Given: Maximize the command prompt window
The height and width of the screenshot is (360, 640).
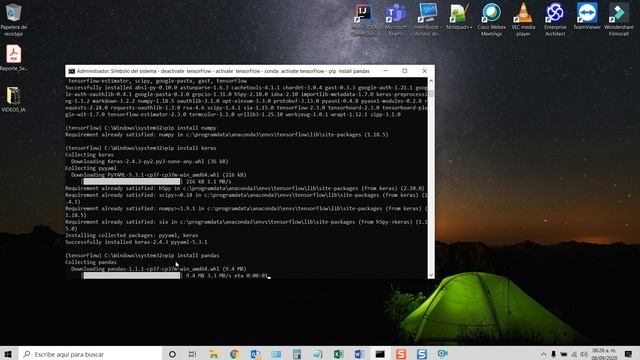Looking at the screenshot, I should [x=404, y=71].
